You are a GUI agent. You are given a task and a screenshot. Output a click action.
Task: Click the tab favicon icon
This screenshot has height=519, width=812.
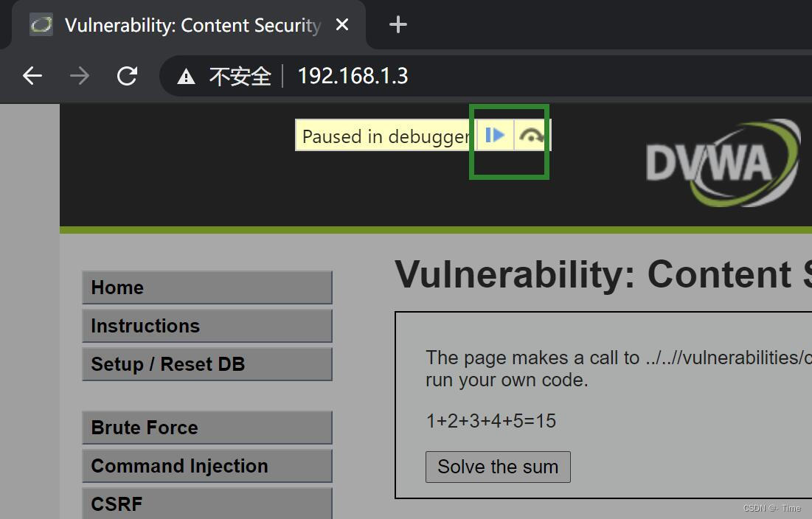pyautogui.click(x=41, y=25)
